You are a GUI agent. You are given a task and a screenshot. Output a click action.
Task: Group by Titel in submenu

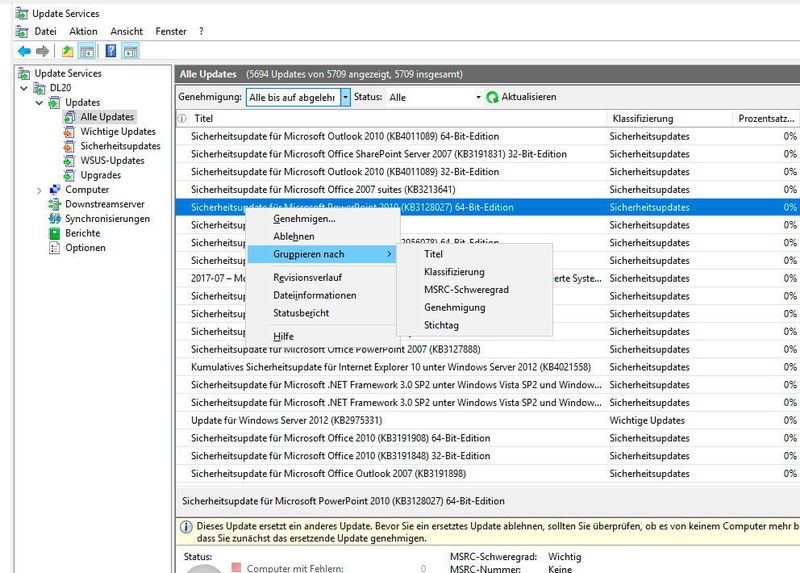click(x=474, y=254)
